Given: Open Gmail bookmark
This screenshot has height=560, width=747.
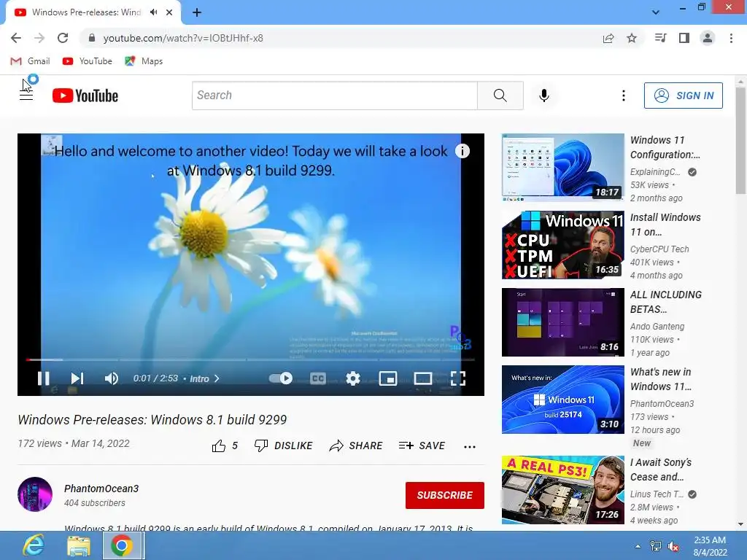Looking at the screenshot, I should coord(30,61).
